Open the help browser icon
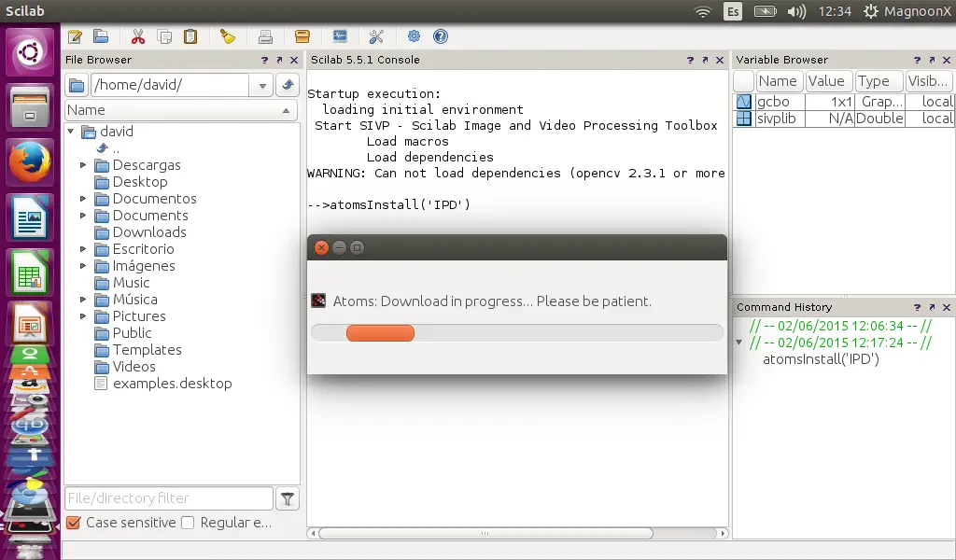The height and width of the screenshot is (560, 956). 441,36
